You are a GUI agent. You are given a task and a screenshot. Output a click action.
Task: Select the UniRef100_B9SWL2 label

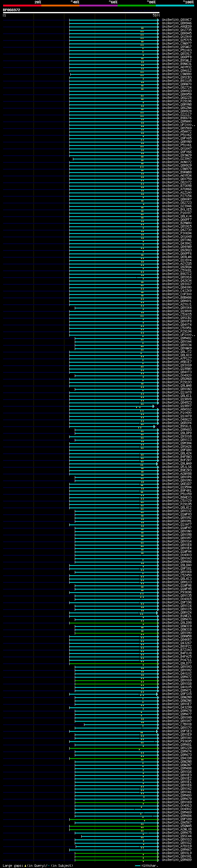point(176,61)
